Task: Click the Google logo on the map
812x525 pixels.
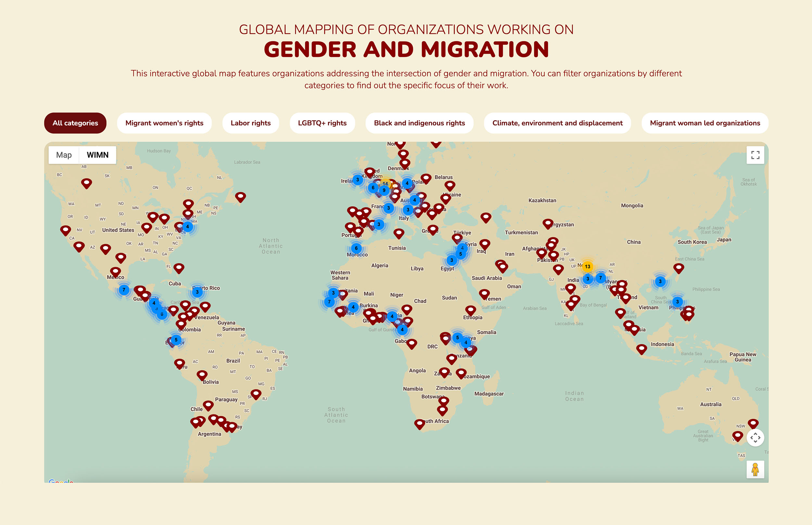Action: [61, 481]
